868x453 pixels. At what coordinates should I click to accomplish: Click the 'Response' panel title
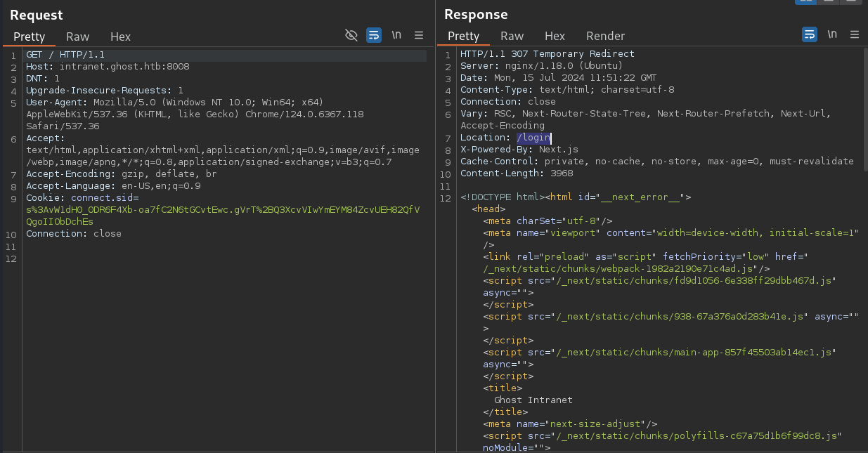(x=476, y=14)
